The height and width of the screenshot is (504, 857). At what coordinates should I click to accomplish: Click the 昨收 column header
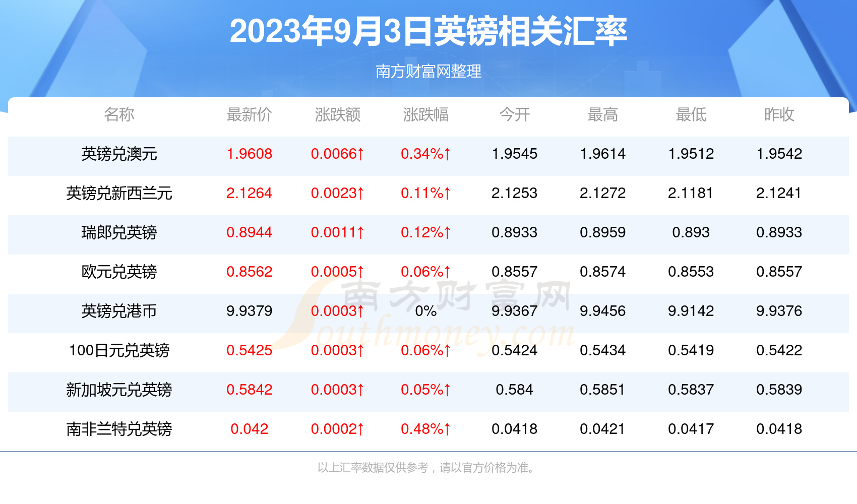(x=779, y=114)
